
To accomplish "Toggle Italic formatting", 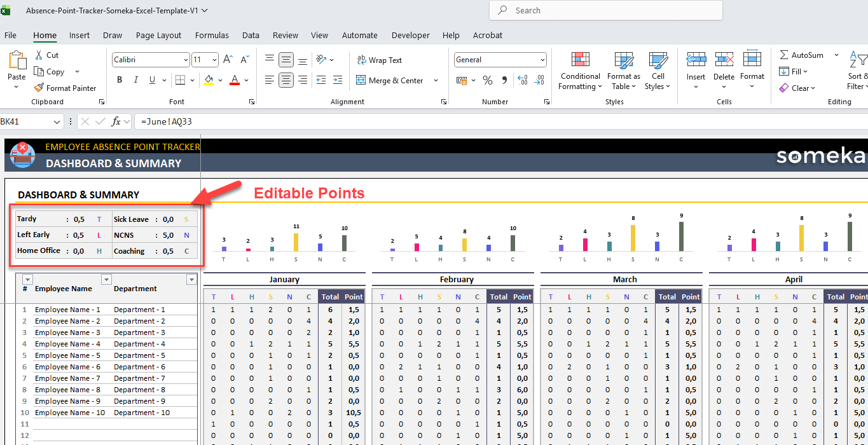I will (135, 80).
